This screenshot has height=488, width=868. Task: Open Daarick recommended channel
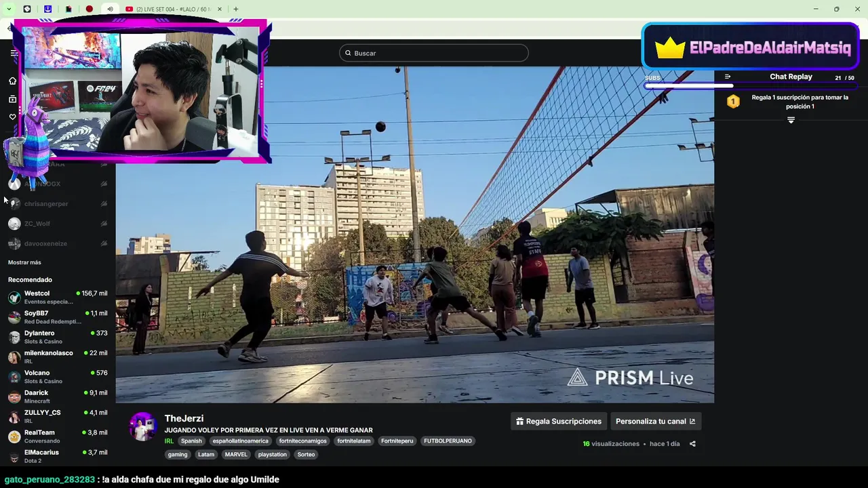[58, 396]
